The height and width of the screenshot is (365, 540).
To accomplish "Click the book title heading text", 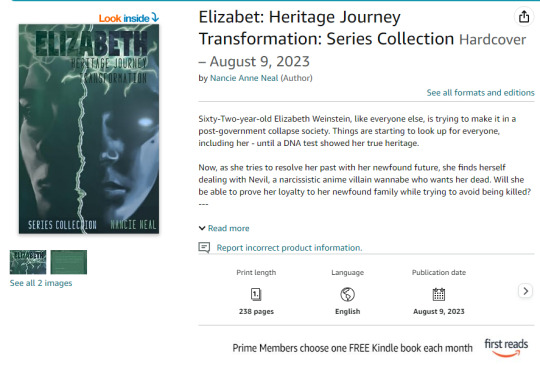I will (326, 28).
